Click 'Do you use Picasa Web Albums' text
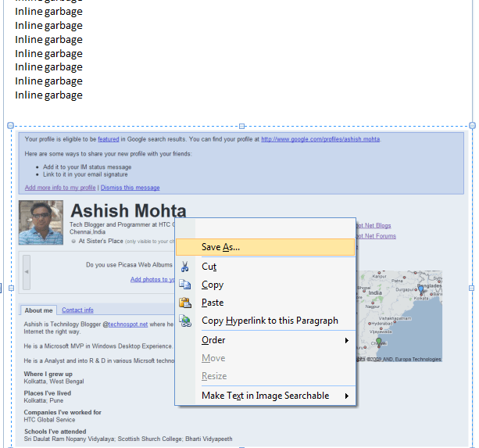The image size is (479, 448). [129, 265]
